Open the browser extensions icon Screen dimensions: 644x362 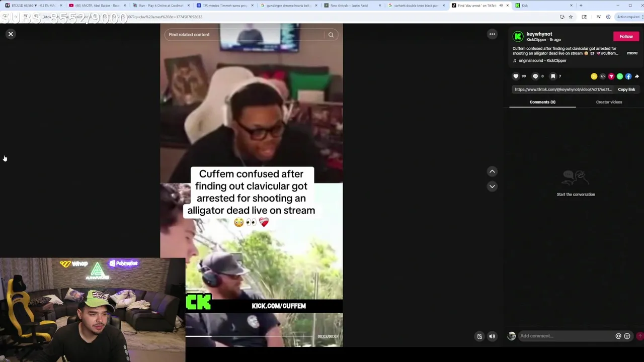tap(584, 17)
